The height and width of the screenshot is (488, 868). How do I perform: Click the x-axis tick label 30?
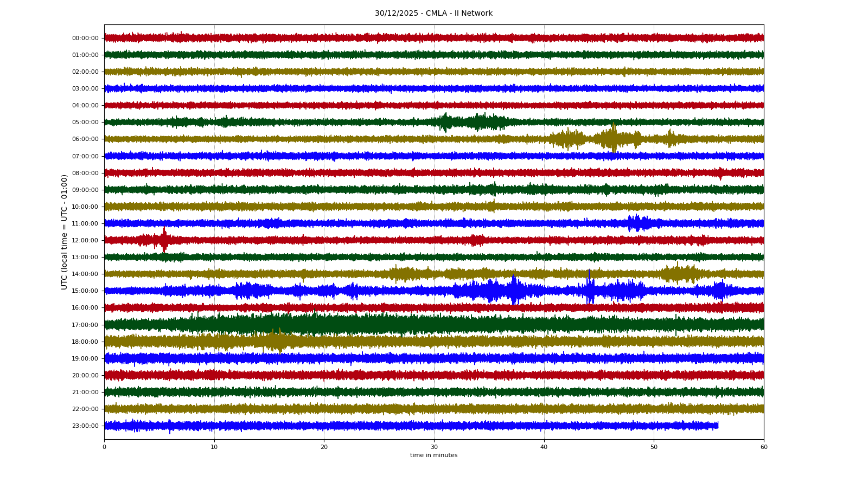tap(434, 447)
